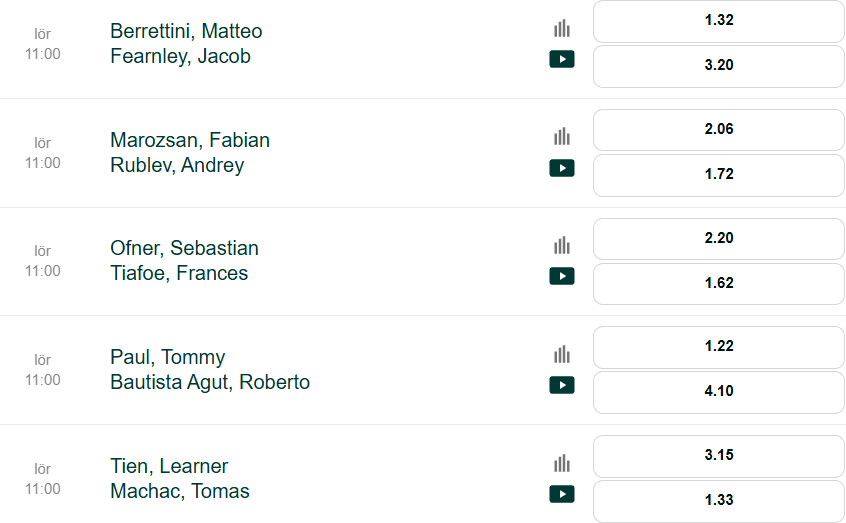Play live stream for Tien vs Machac
Screen dimensions: 846x523
(562, 494)
